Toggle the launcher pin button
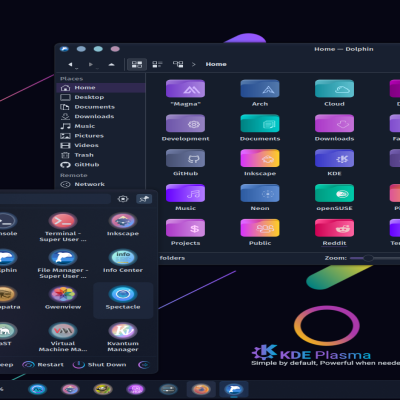Image resolution: width=400 pixels, height=400 pixels. coord(144,199)
